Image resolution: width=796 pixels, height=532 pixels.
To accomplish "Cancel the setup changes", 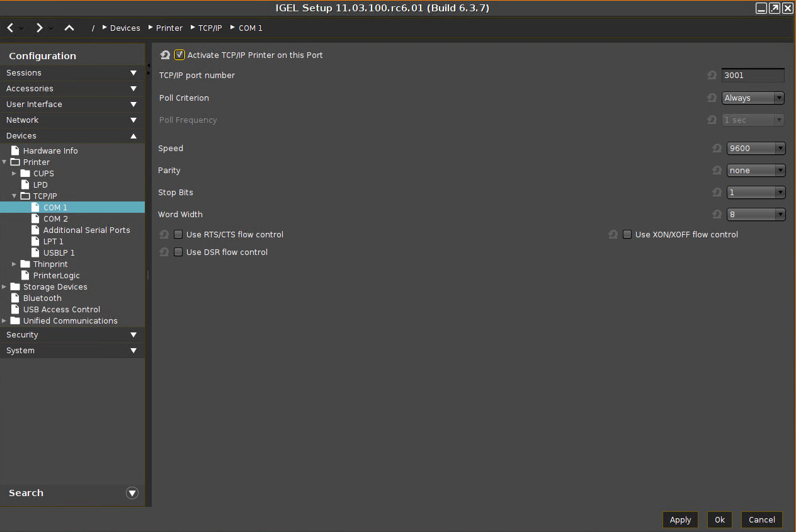I will tap(761, 519).
